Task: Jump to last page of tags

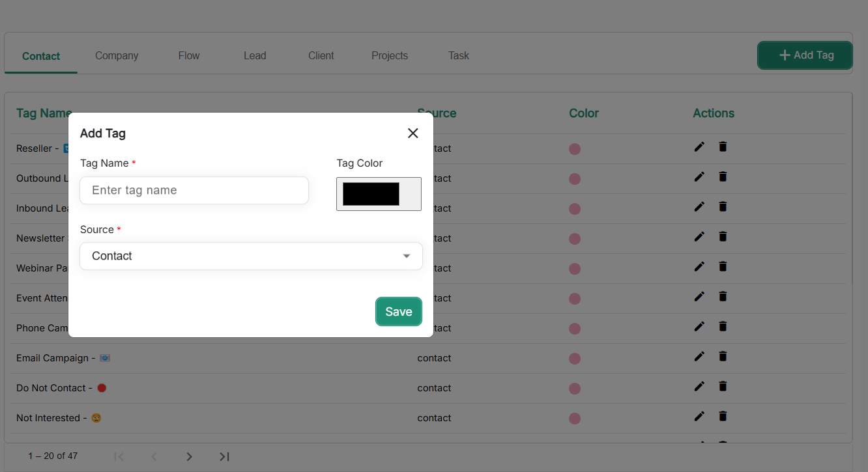Action: coord(224,456)
